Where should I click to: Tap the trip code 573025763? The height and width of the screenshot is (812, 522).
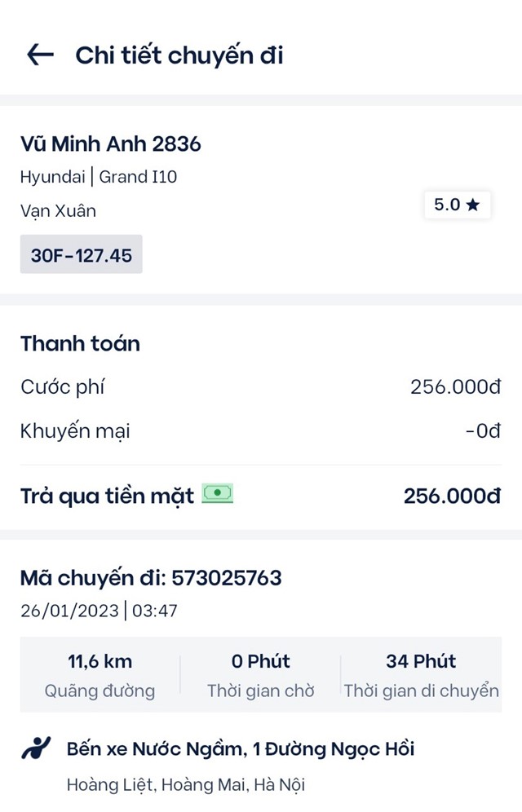point(226,578)
